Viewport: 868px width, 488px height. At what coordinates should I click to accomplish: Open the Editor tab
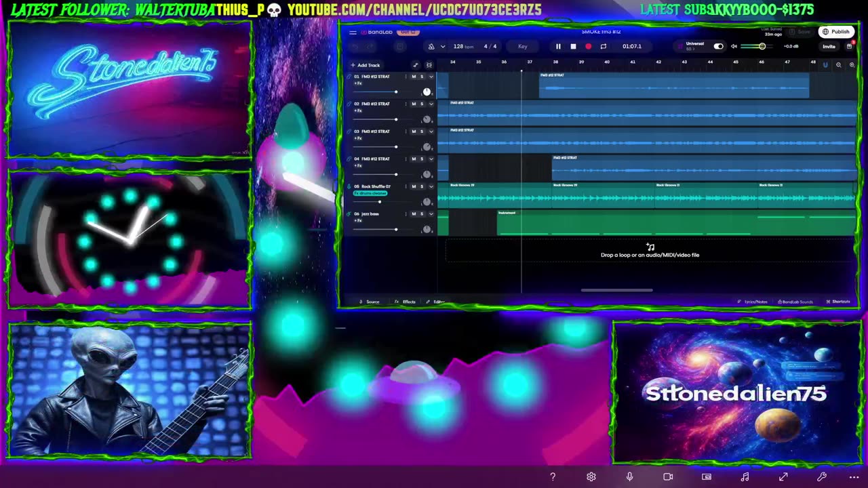(435, 302)
